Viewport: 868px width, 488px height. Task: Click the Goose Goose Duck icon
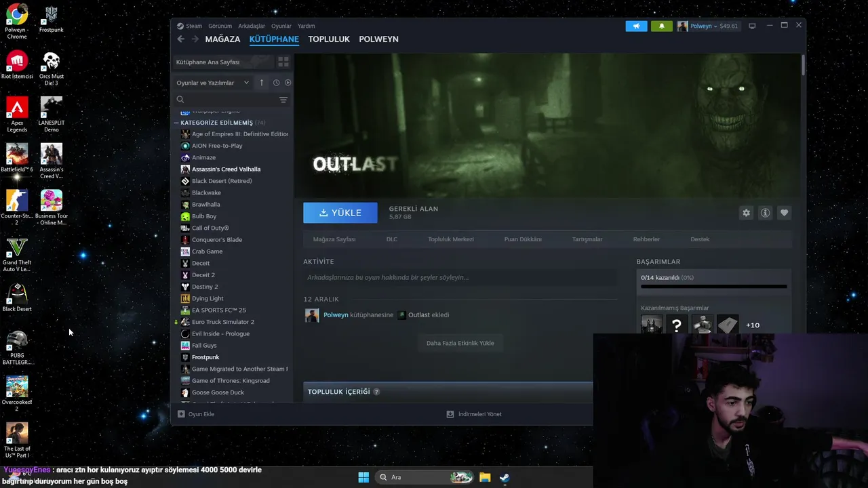pyautogui.click(x=185, y=392)
